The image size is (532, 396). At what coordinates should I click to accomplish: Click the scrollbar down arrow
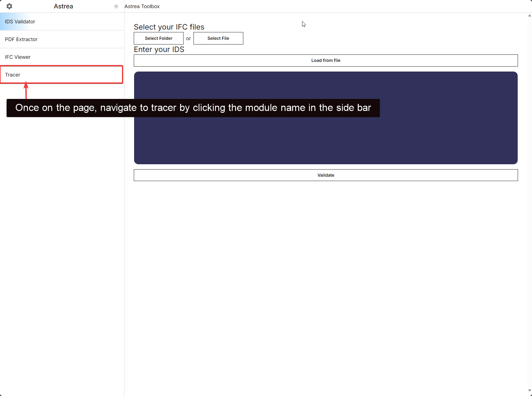[529, 390]
